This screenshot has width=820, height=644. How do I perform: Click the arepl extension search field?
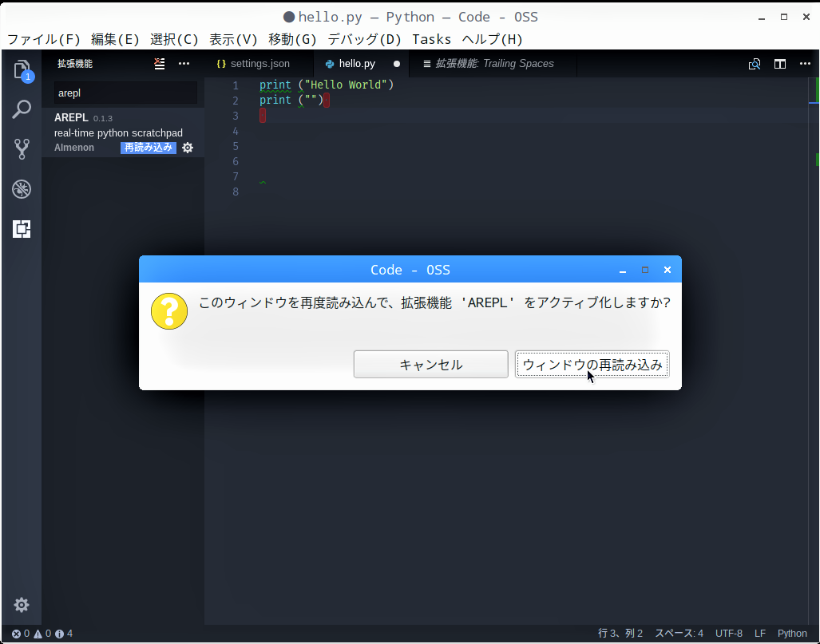[x=125, y=93]
